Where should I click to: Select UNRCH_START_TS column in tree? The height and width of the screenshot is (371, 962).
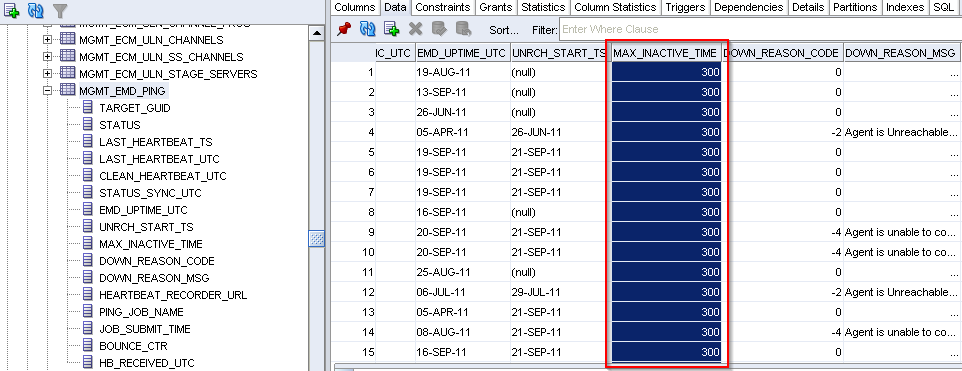[x=146, y=227]
